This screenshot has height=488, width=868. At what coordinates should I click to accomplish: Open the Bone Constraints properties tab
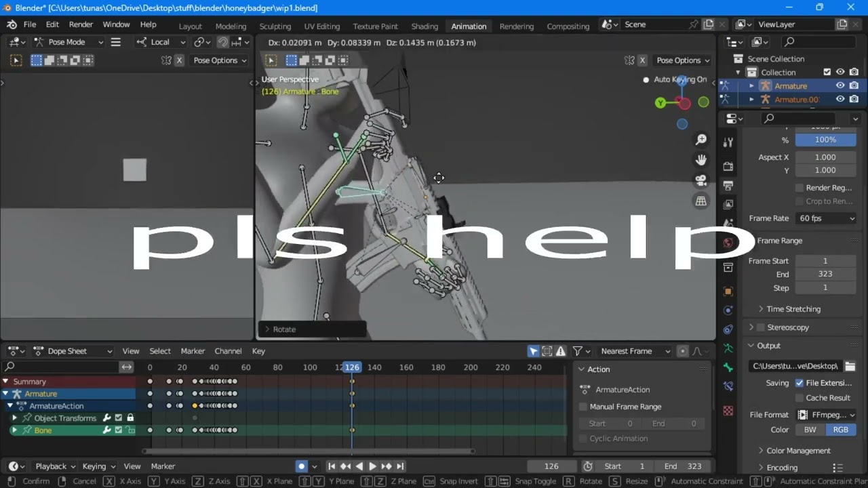point(728,386)
